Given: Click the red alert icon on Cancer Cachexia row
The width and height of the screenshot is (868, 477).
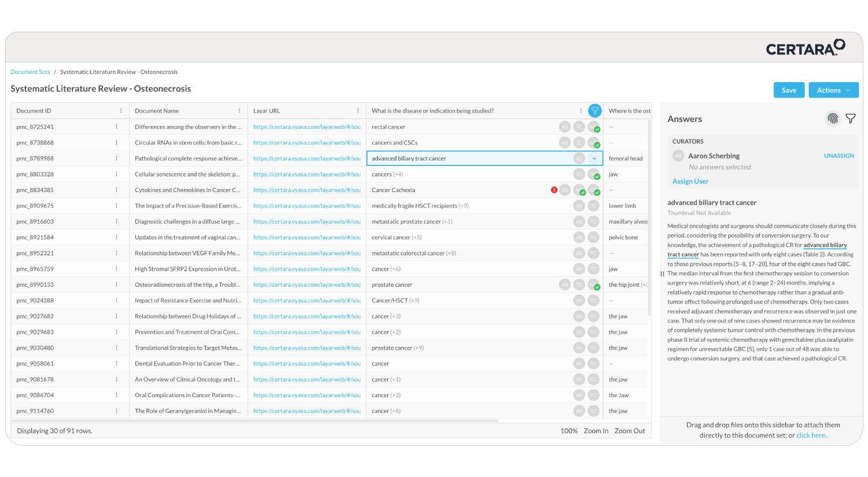Looking at the screenshot, I should (554, 190).
